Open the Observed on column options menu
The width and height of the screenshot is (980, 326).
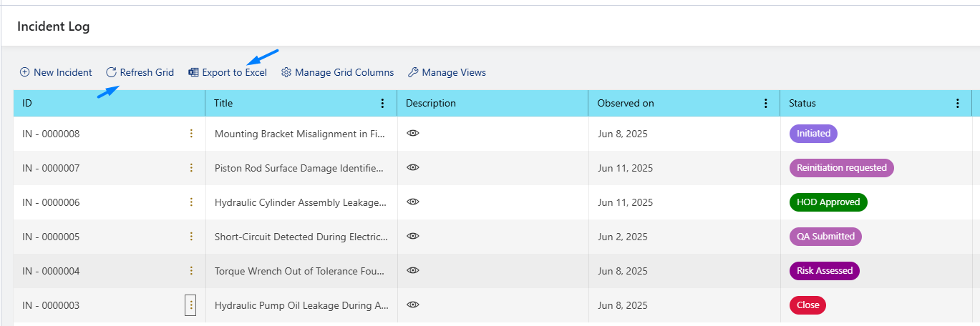click(x=766, y=103)
